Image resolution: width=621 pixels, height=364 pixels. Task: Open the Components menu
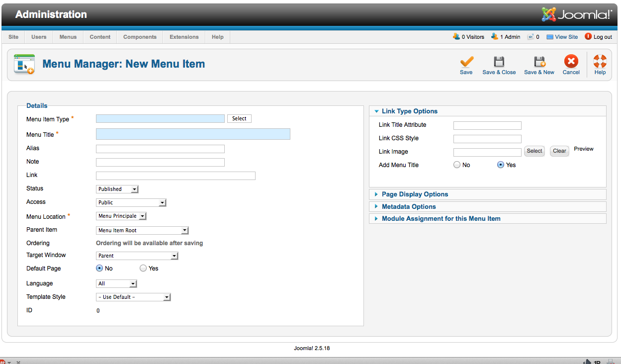(x=140, y=37)
